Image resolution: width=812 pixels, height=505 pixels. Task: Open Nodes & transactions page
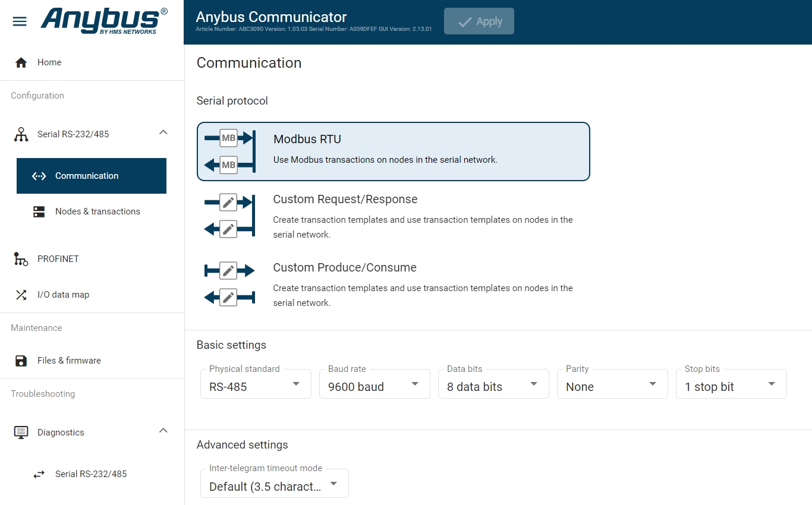92,212
